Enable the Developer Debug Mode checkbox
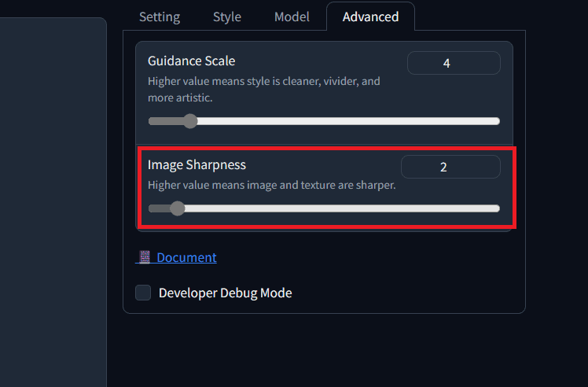588x387 pixels. (x=143, y=293)
